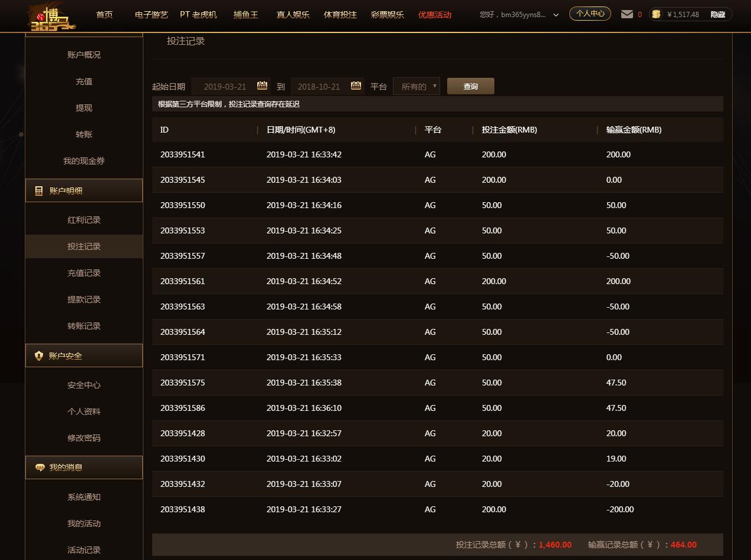The height and width of the screenshot is (560, 751).
Task: Click bet ID 2033951571
Action: tap(183, 357)
